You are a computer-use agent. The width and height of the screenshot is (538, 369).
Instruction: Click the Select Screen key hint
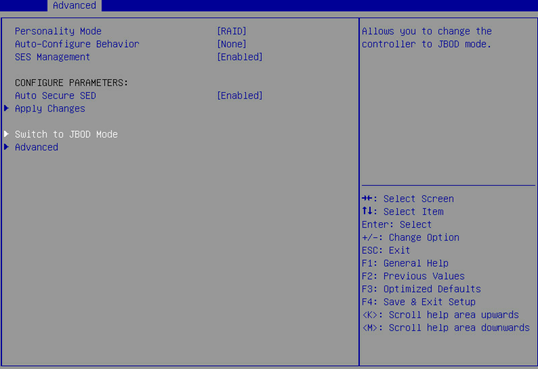(408, 199)
